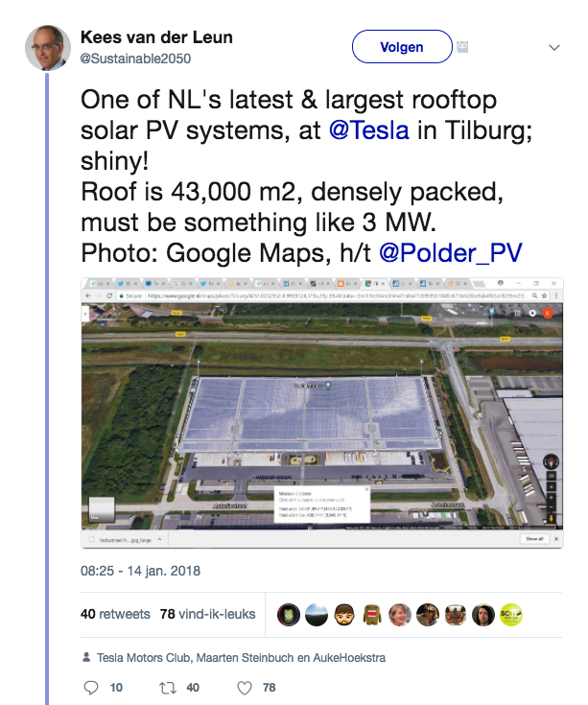Open first liker's avatar with dark red ring

click(x=289, y=615)
